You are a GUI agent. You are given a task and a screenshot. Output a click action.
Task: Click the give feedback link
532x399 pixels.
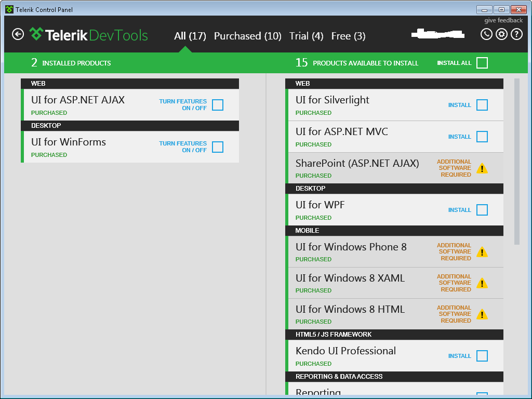pyautogui.click(x=503, y=20)
